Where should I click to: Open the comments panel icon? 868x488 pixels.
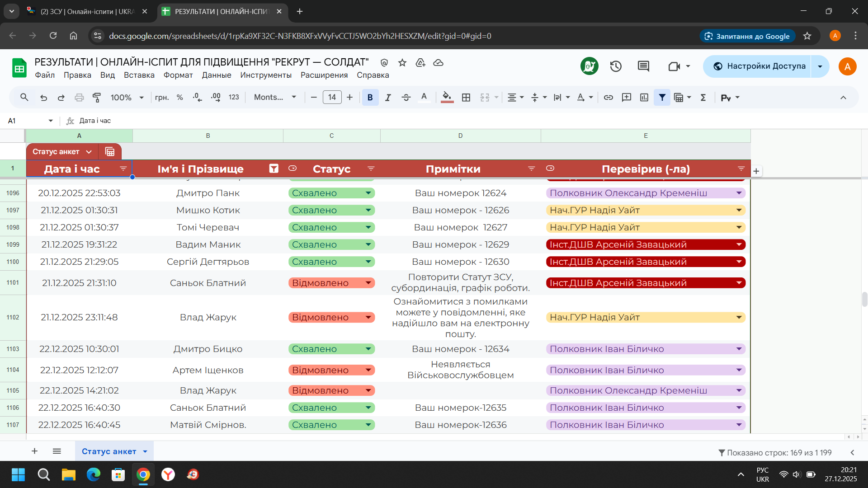[x=643, y=66]
